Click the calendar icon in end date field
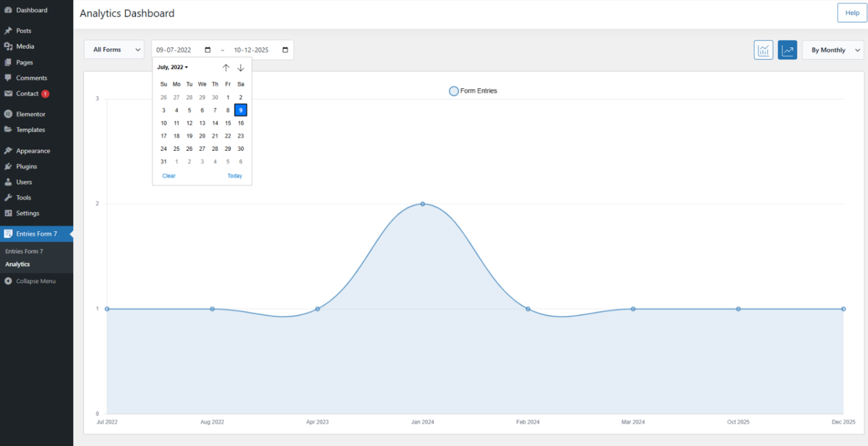The height and width of the screenshot is (446, 868). pyautogui.click(x=285, y=50)
